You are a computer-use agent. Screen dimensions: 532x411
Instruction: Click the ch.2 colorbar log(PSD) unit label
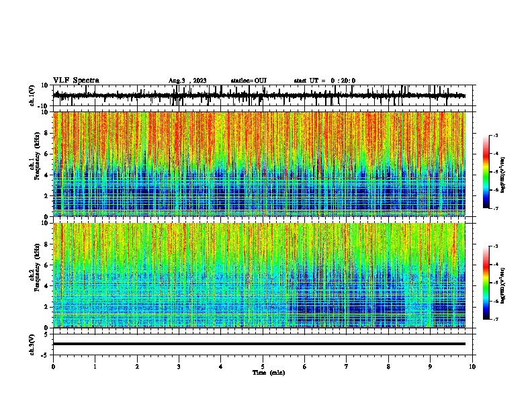(x=502, y=285)
